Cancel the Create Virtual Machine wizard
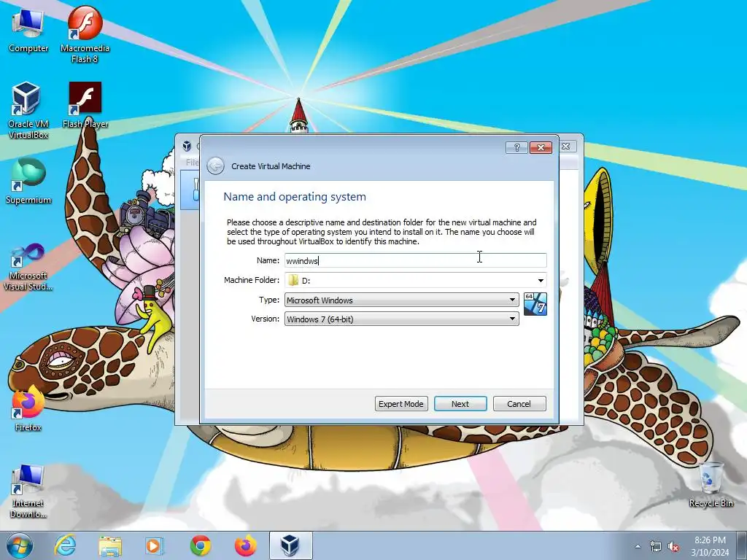The image size is (747, 560). click(519, 404)
